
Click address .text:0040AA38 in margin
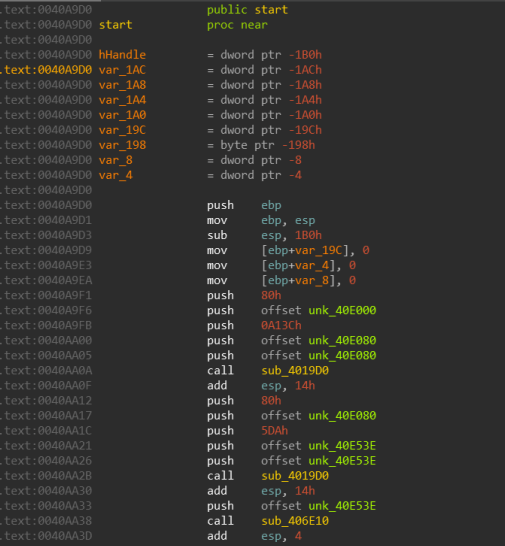click(46, 521)
